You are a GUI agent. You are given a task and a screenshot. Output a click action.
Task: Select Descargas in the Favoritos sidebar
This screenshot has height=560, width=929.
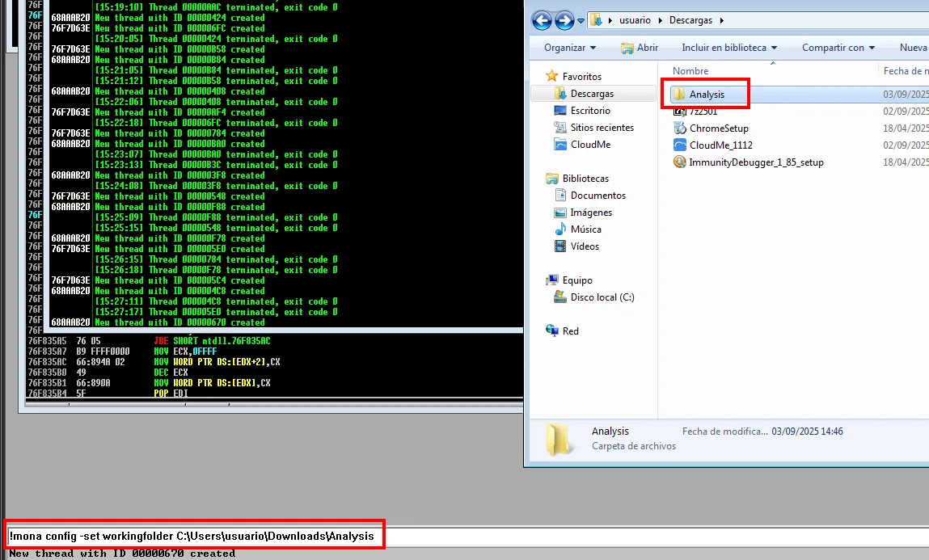coord(592,94)
